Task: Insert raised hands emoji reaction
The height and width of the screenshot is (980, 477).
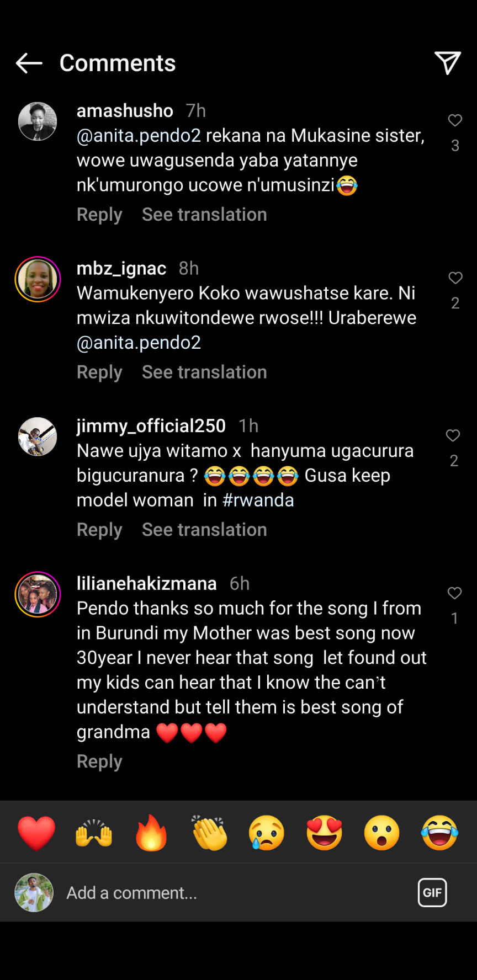Action: (x=94, y=833)
